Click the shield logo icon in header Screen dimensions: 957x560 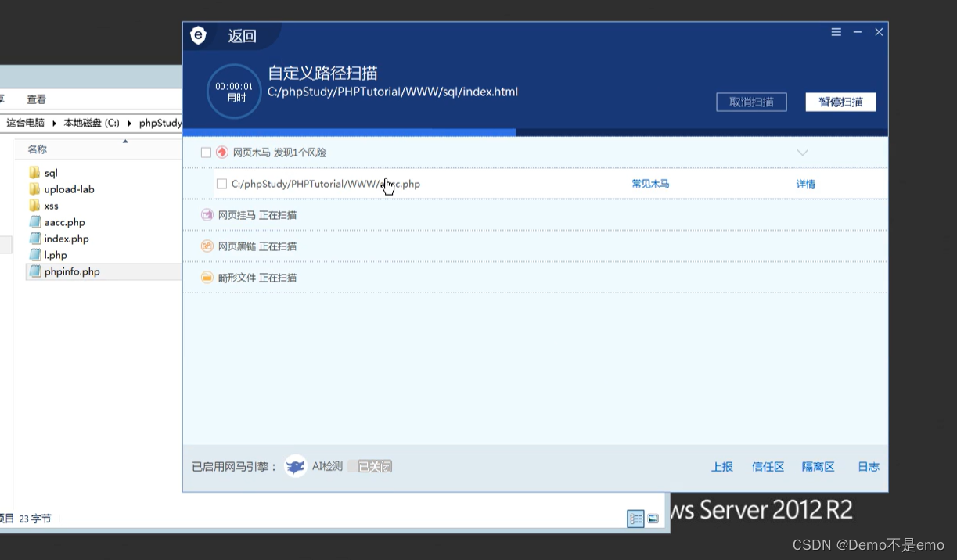199,35
